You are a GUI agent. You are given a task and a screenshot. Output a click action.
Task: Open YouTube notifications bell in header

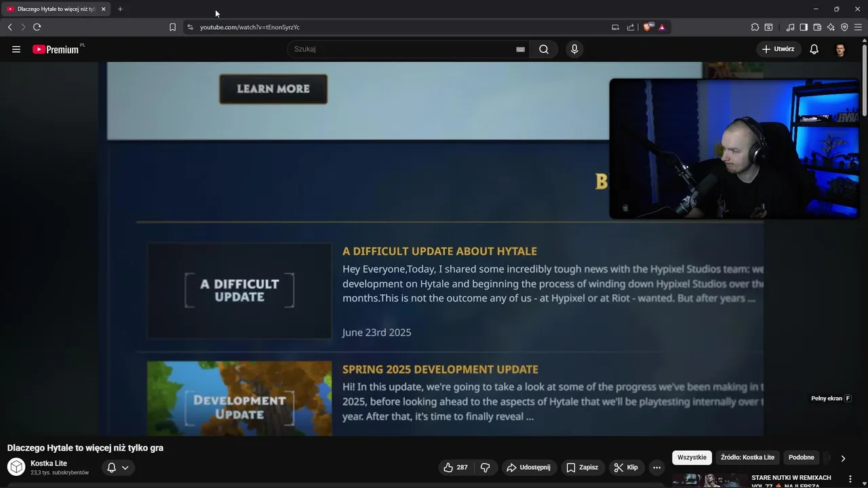pos(814,49)
